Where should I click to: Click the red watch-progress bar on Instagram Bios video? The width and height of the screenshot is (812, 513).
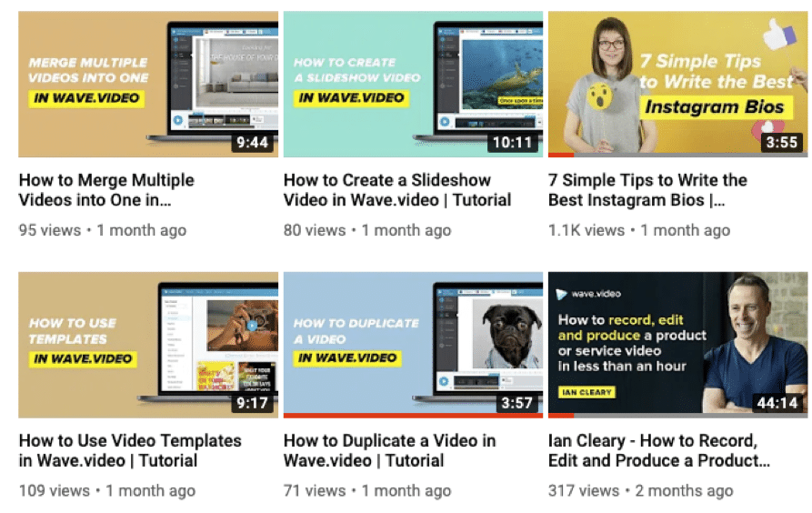coord(561,155)
